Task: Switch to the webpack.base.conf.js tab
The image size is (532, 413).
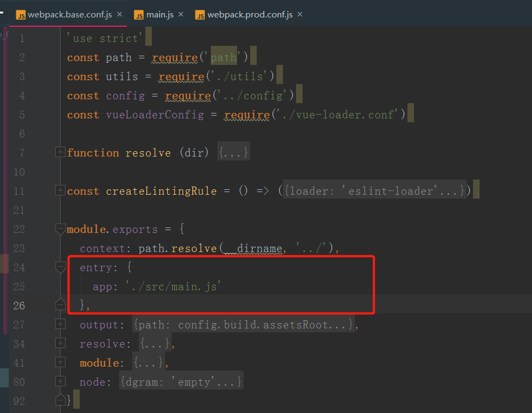Action: coord(70,15)
